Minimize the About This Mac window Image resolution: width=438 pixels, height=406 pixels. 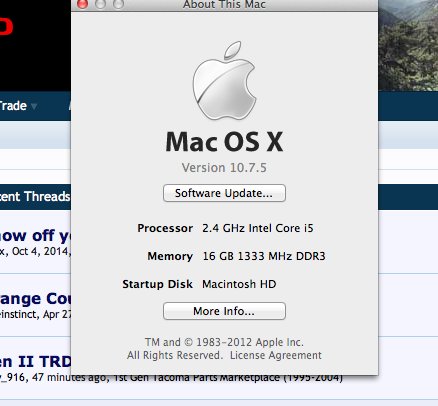[x=100, y=4]
